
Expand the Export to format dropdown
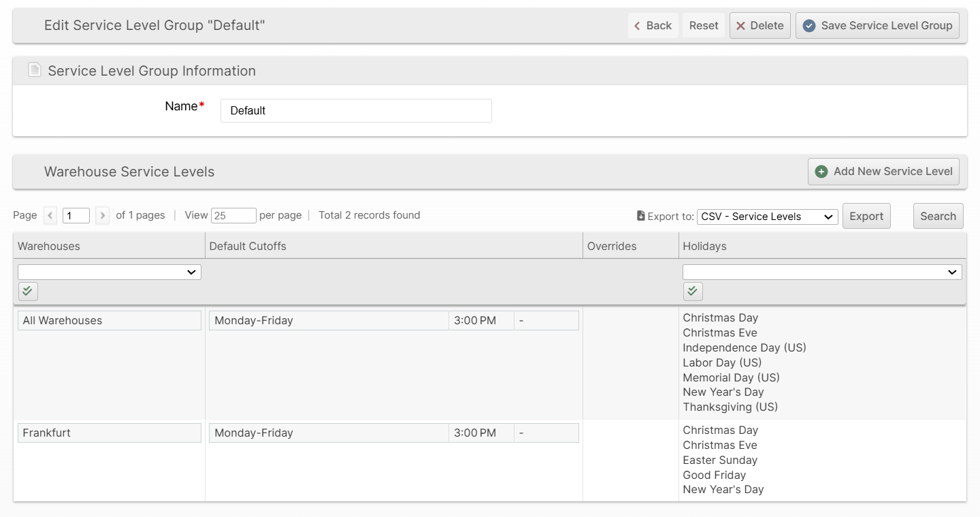coord(767,217)
